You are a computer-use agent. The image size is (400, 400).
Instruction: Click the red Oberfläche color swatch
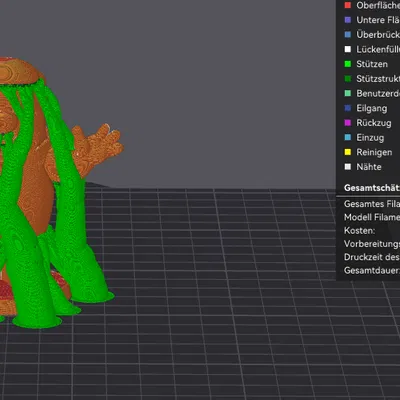point(348,5)
